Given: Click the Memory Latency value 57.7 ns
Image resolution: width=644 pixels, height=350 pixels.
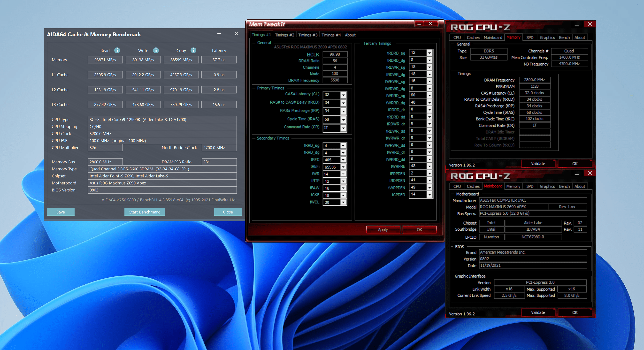Looking at the screenshot, I should pyautogui.click(x=219, y=60).
